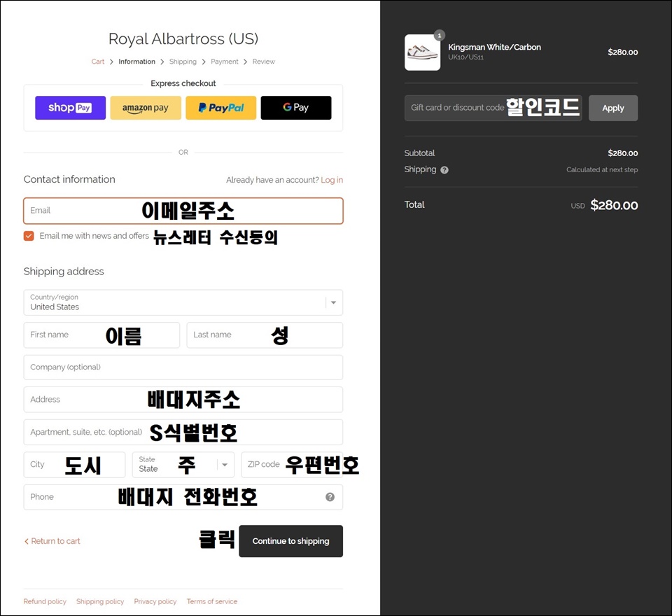Uncheck Email me with news and offers
This screenshot has width=672, height=616.
point(29,236)
